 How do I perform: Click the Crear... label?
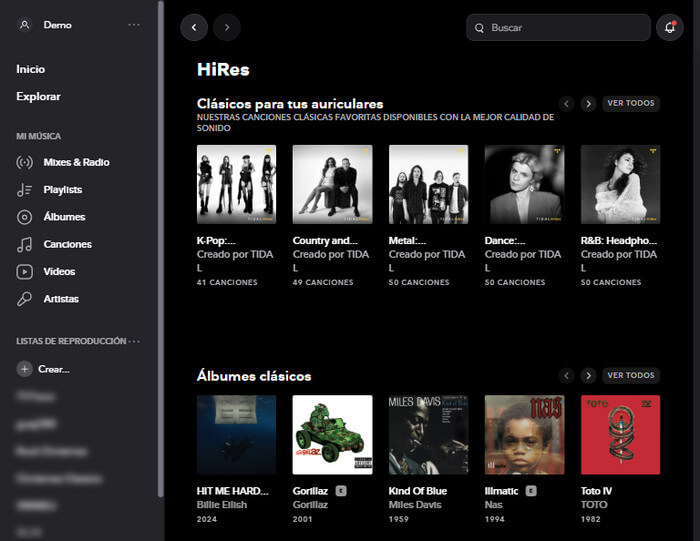pos(54,369)
